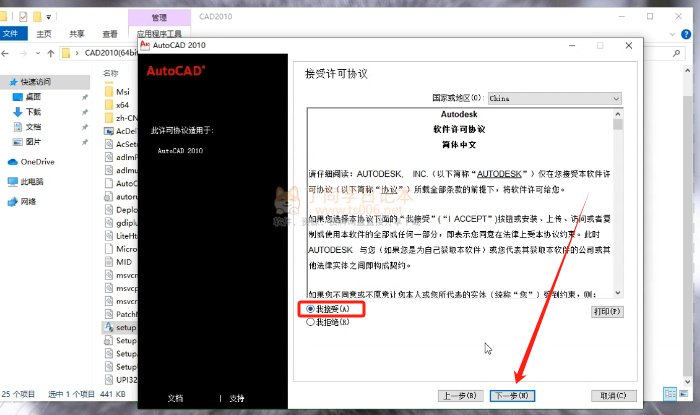Screen dimensions: 700x415
Task: Select the 我接受(A) radio button
Action: click(310, 309)
